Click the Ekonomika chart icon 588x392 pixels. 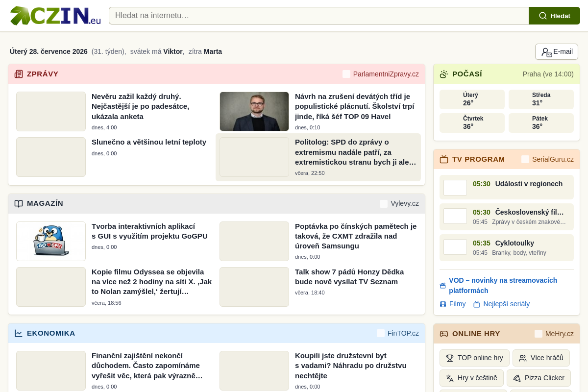pos(19,333)
